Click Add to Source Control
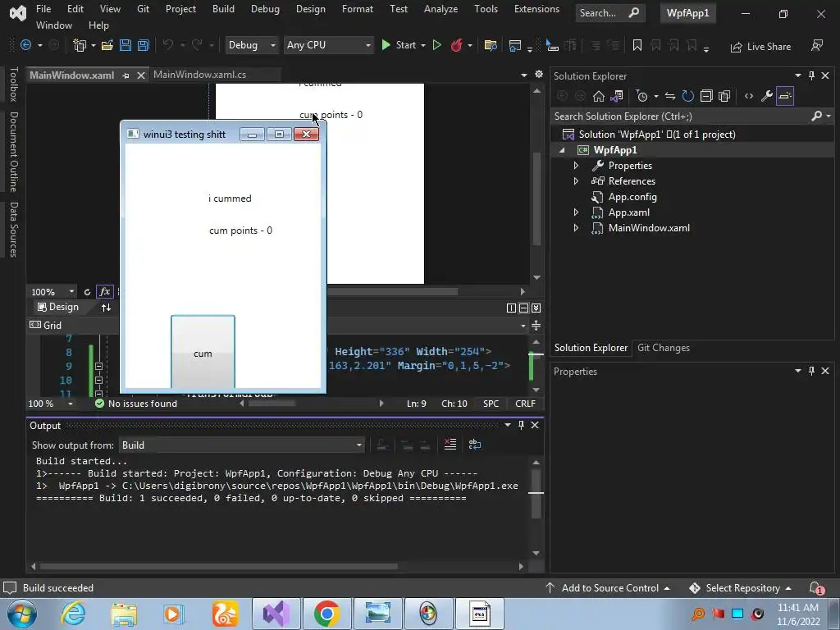 click(x=608, y=588)
